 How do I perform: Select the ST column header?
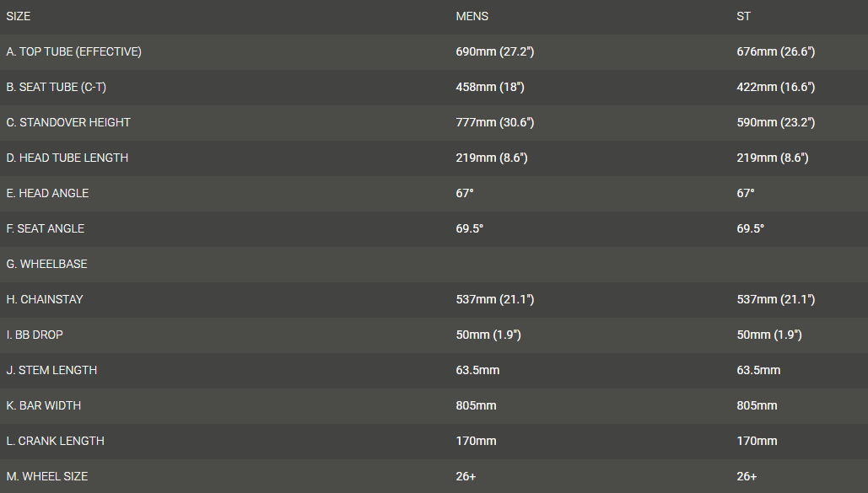[743, 16]
